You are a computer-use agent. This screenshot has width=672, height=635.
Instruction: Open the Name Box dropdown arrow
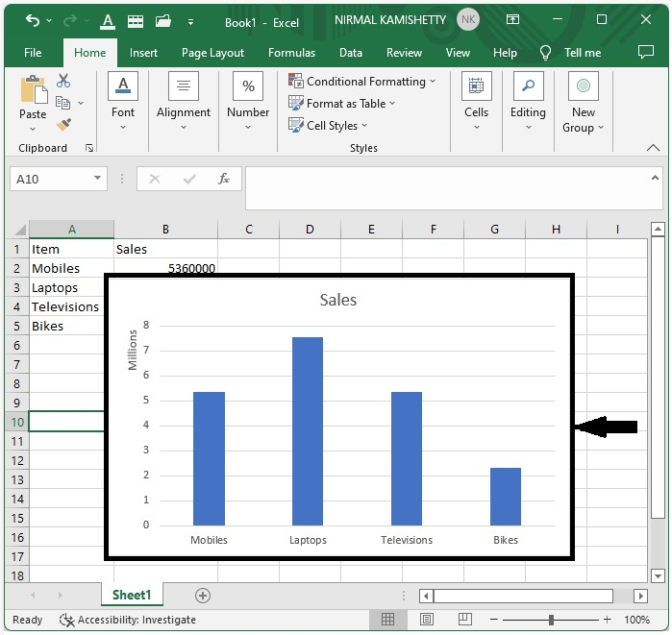click(x=98, y=179)
